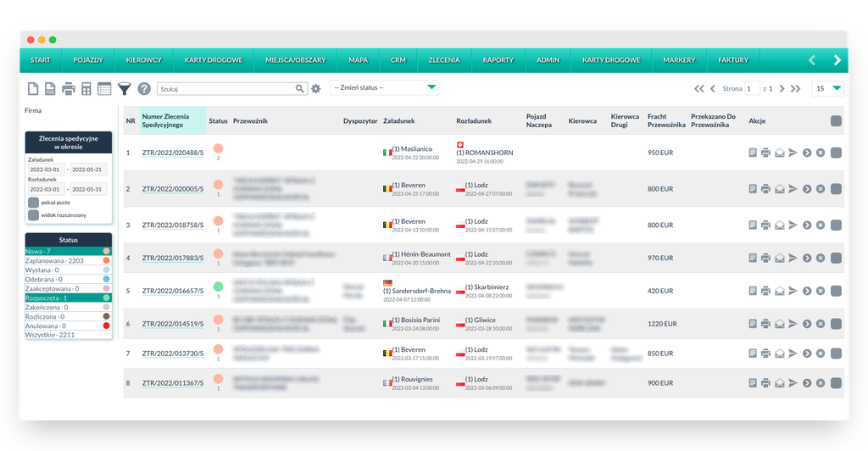Open order link ZTR/2022/013730/S
This screenshot has width=868, height=451.
(173, 353)
